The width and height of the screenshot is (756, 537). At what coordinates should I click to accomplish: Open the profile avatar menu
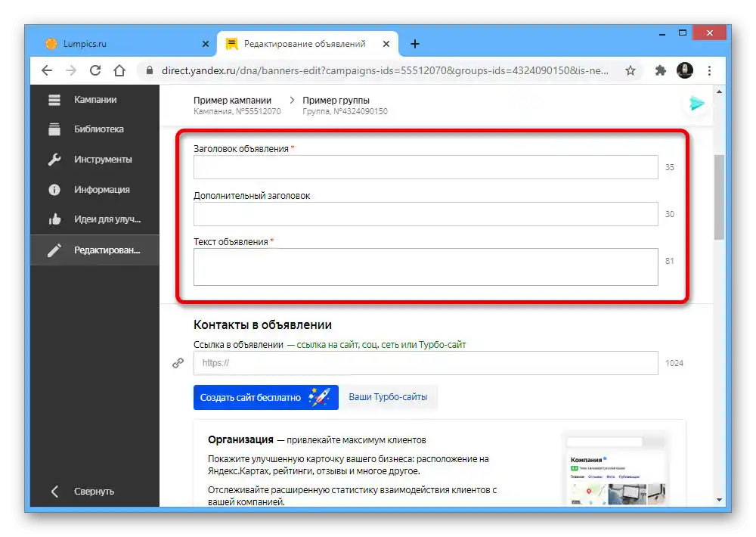pyautogui.click(x=685, y=70)
